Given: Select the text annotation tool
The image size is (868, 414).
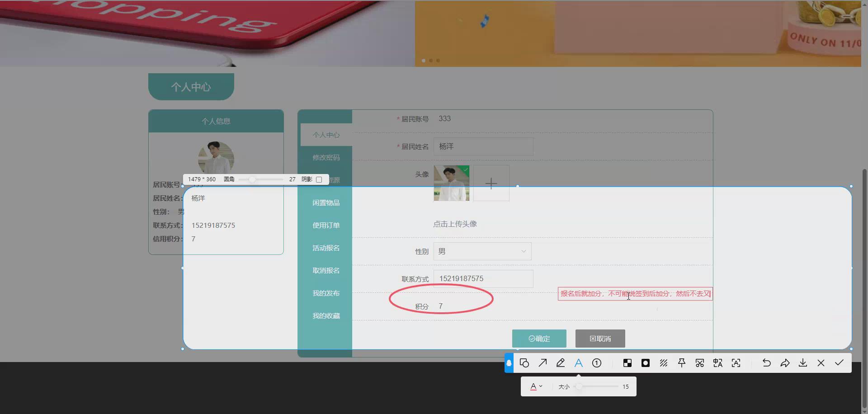Looking at the screenshot, I should (x=579, y=363).
